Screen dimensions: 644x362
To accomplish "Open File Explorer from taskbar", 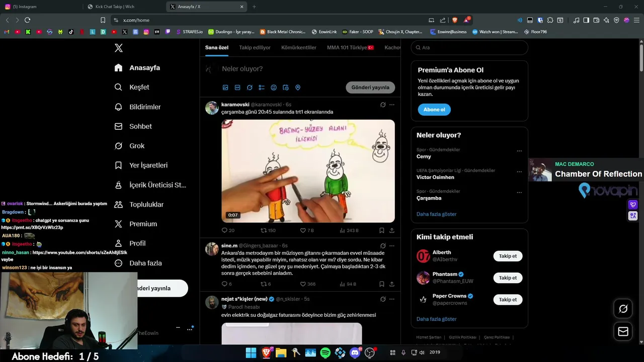I will pos(280,353).
